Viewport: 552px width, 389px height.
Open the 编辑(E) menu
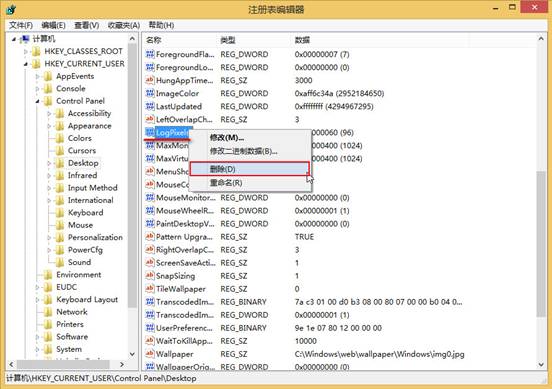(53, 25)
